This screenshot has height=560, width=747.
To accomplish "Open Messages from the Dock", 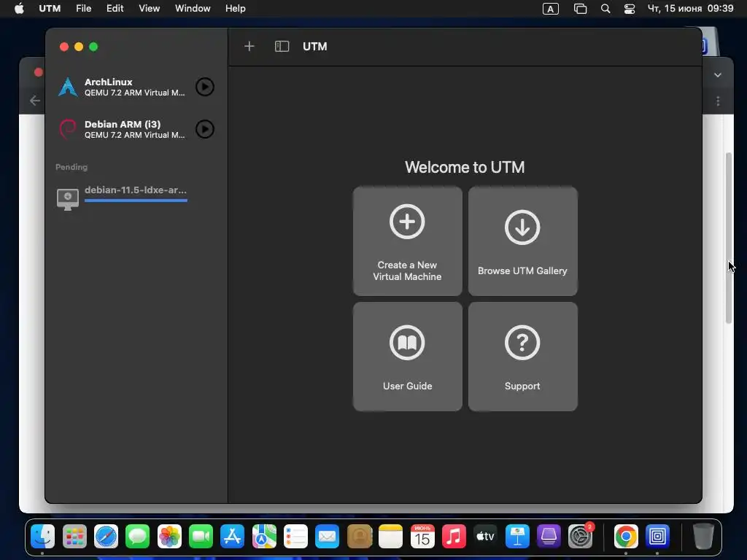I will click(x=138, y=537).
